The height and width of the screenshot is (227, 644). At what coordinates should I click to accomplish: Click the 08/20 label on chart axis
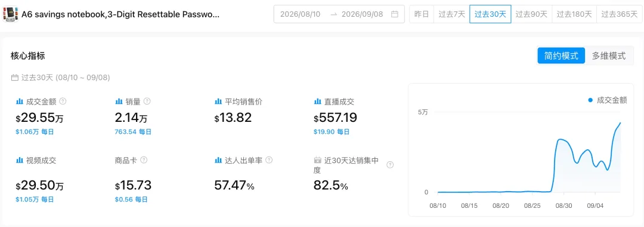coord(501,205)
